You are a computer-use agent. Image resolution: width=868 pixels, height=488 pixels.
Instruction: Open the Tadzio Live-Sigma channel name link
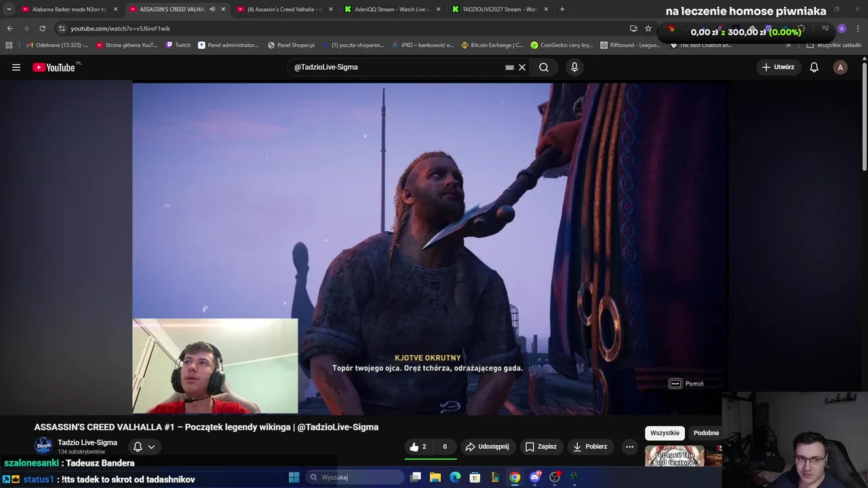(87, 443)
